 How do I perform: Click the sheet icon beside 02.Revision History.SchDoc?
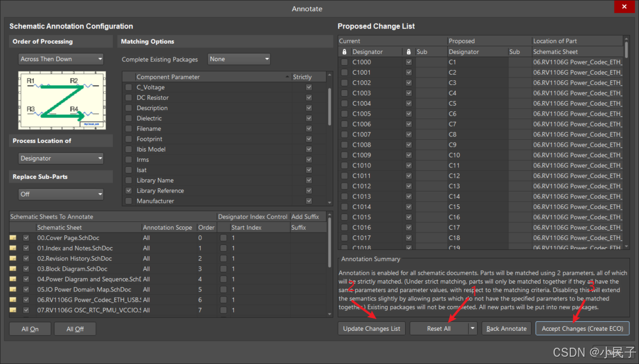(x=13, y=258)
